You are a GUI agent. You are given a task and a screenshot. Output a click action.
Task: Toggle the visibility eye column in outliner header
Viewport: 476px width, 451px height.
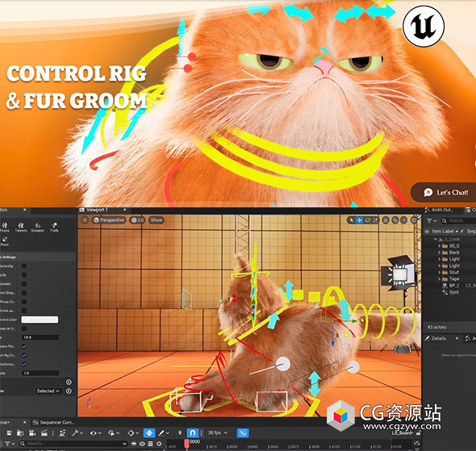point(427,232)
